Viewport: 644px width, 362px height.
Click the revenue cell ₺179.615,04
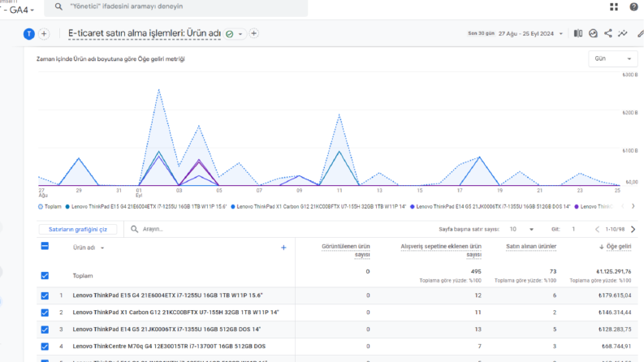coord(615,295)
